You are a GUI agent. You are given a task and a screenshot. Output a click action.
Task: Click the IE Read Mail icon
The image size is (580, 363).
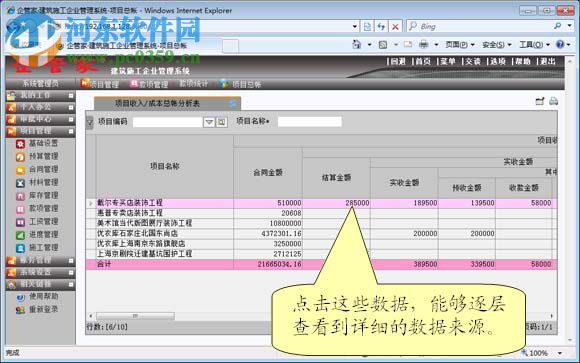point(408,45)
